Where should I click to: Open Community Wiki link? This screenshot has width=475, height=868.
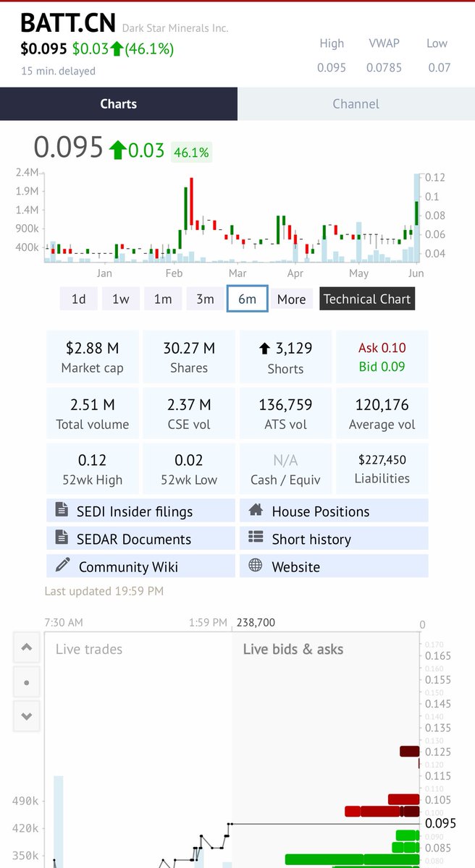click(x=141, y=566)
